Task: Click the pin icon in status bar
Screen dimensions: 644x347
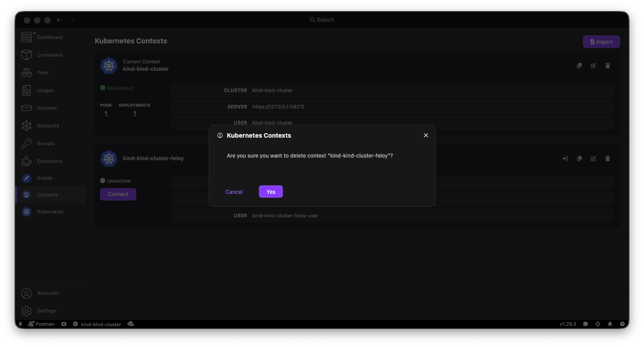Action: point(20,324)
